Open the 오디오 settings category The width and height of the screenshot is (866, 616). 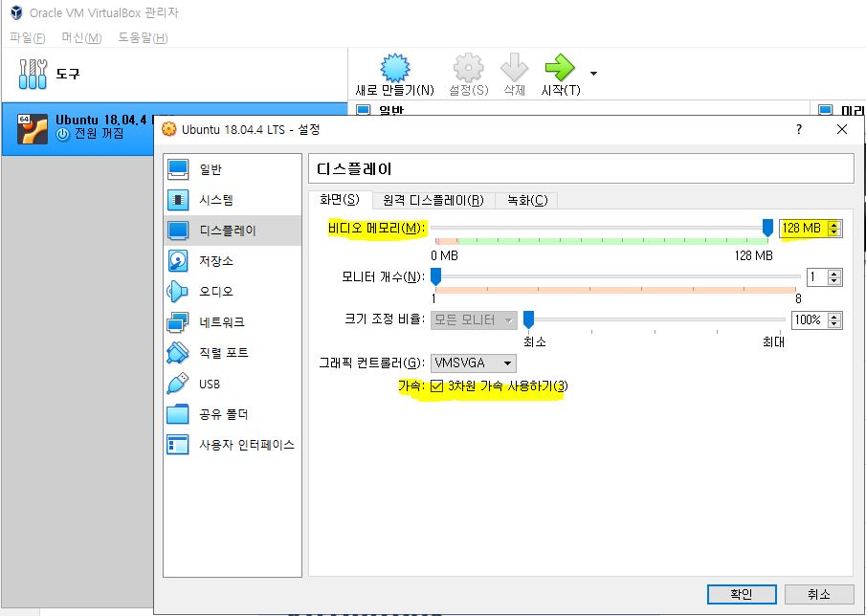pyautogui.click(x=233, y=292)
